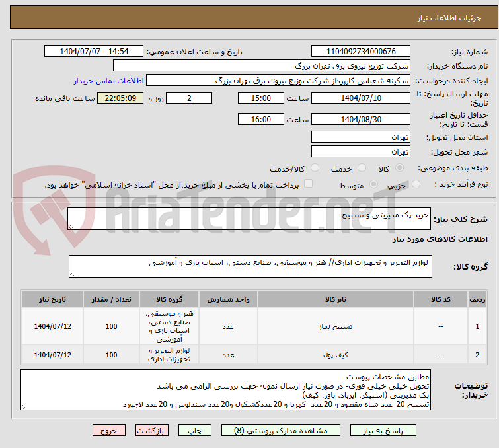Click the unit 'عدد' in the 'تسبیح نماز' row

coord(228,326)
